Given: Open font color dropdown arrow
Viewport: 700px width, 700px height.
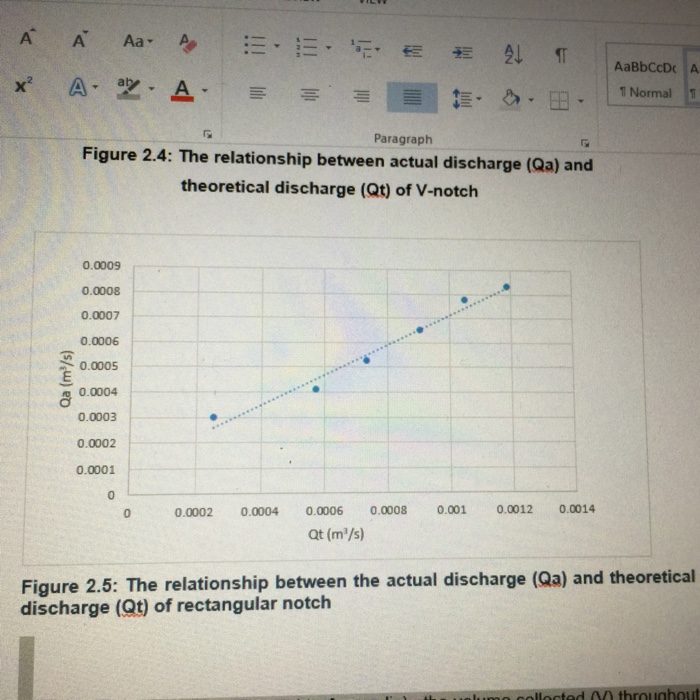Looking at the screenshot, I should coord(204,91).
